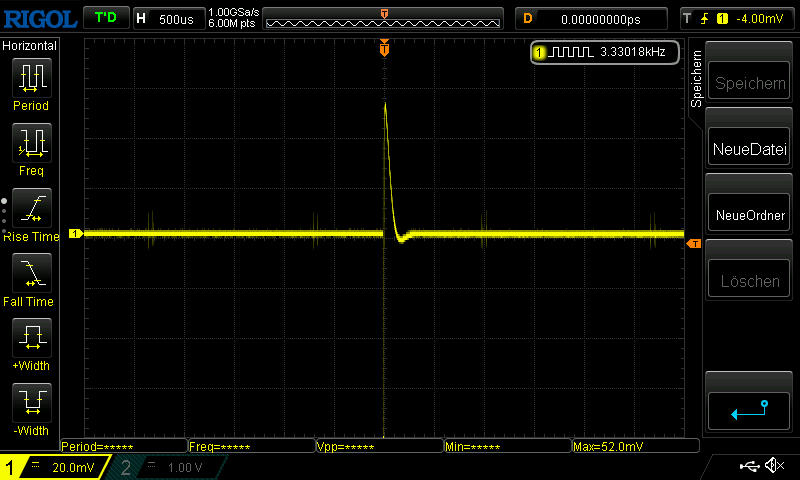
Task: Click the frequency counter 3.33018kHz readout
Action: pos(633,52)
